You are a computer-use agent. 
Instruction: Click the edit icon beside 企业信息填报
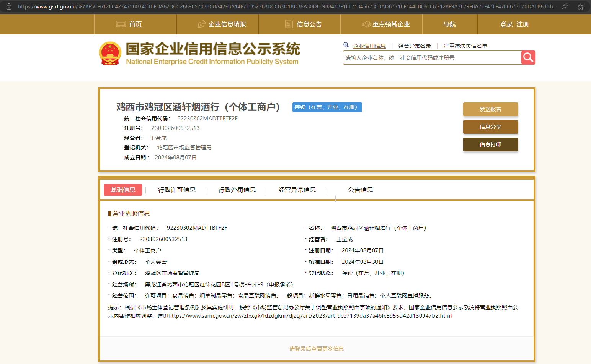pyautogui.click(x=202, y=24)
